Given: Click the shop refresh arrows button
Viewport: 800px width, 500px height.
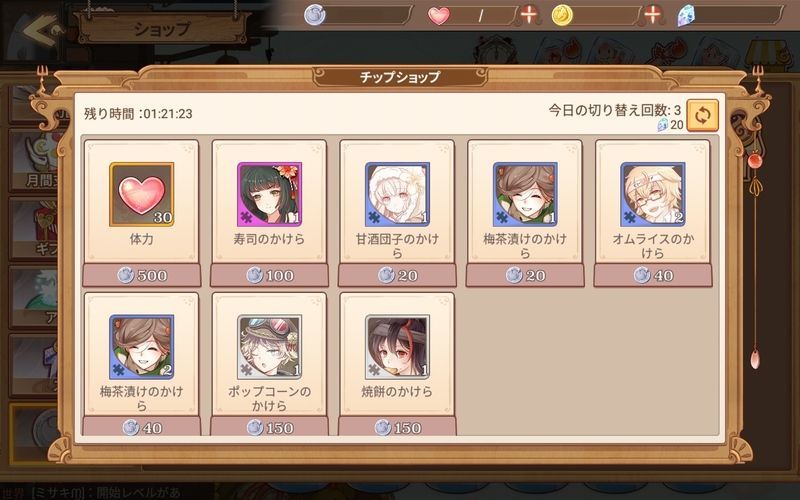Looking at the screenshot, I should pyautogui.click(x=703, y=115).
